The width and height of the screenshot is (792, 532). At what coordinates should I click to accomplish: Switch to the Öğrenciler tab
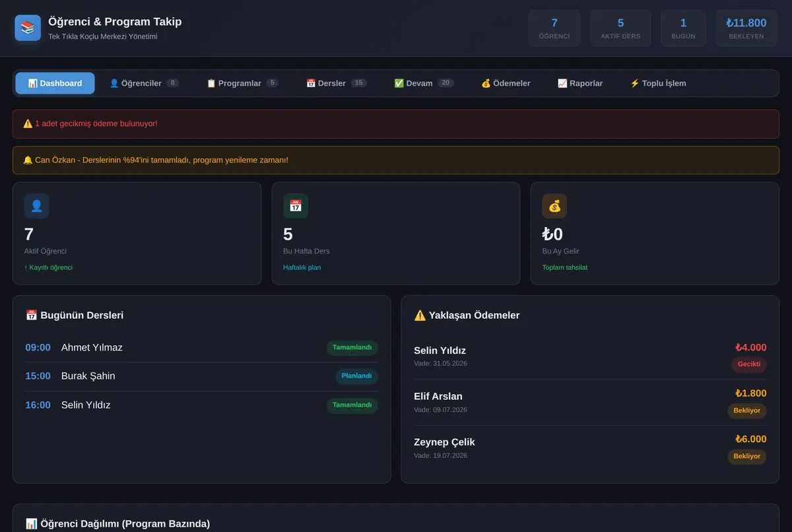coord(143,83)
